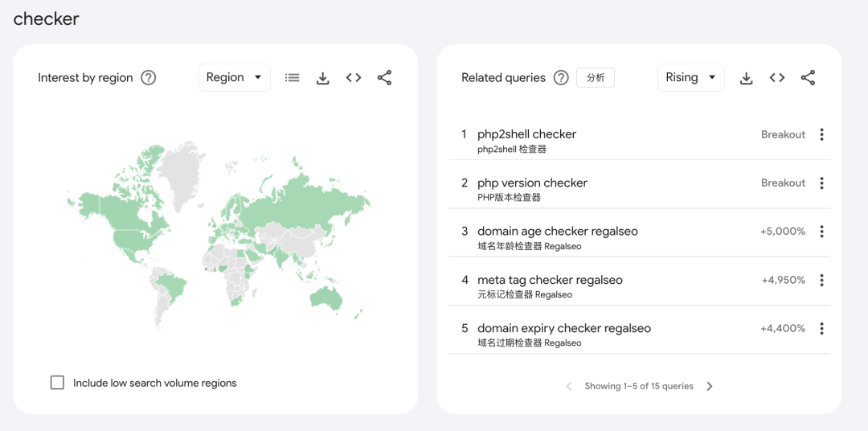The width and height of the screenshot is (868, 431).
Task: Open the php version checker query
Action: pyautogui.click(x=532, y=183)
